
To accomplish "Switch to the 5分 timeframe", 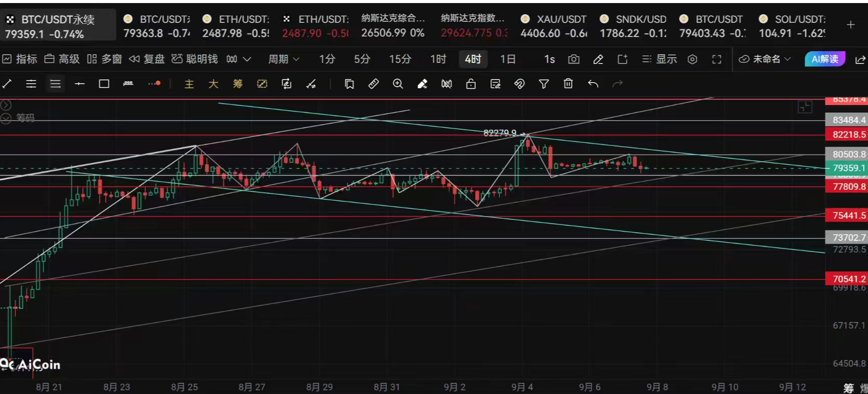I will [x=362, y=59].
